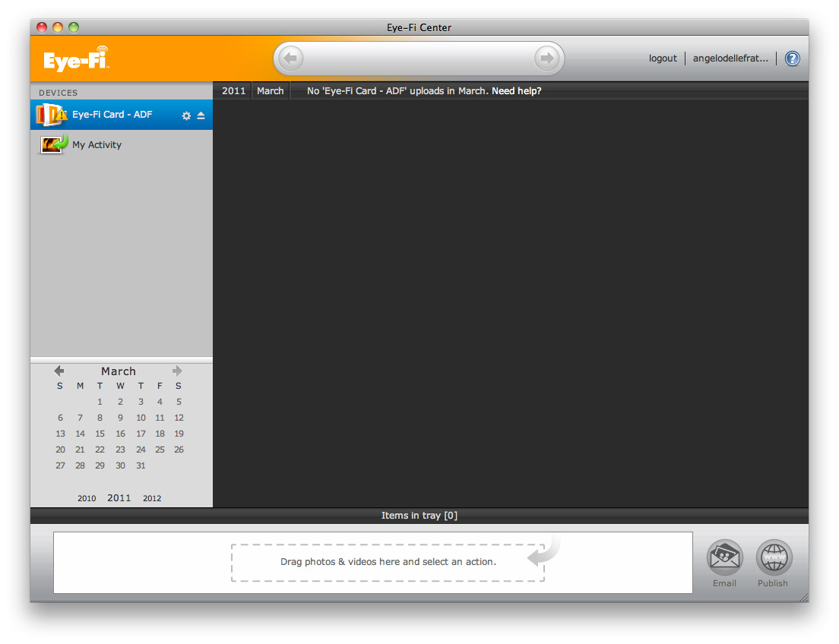The width and height of the screenshot is (839, 644).
Task: Open My Activity in sidebar
Action: 122,144
